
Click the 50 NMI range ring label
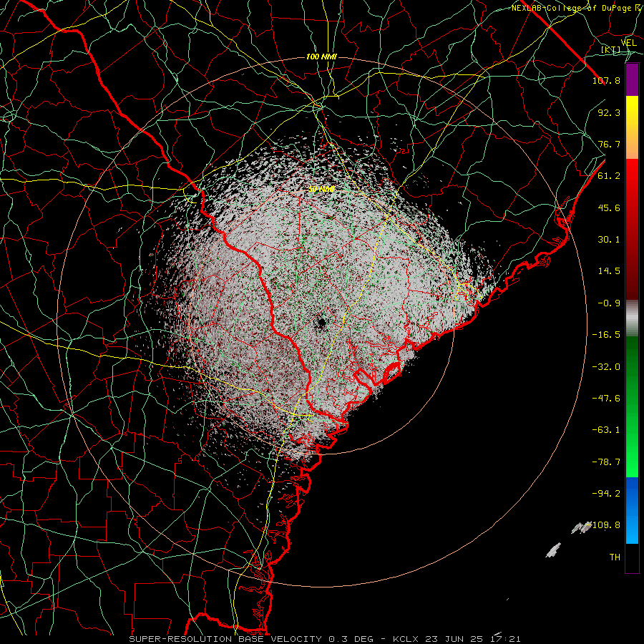click(321, 190)
